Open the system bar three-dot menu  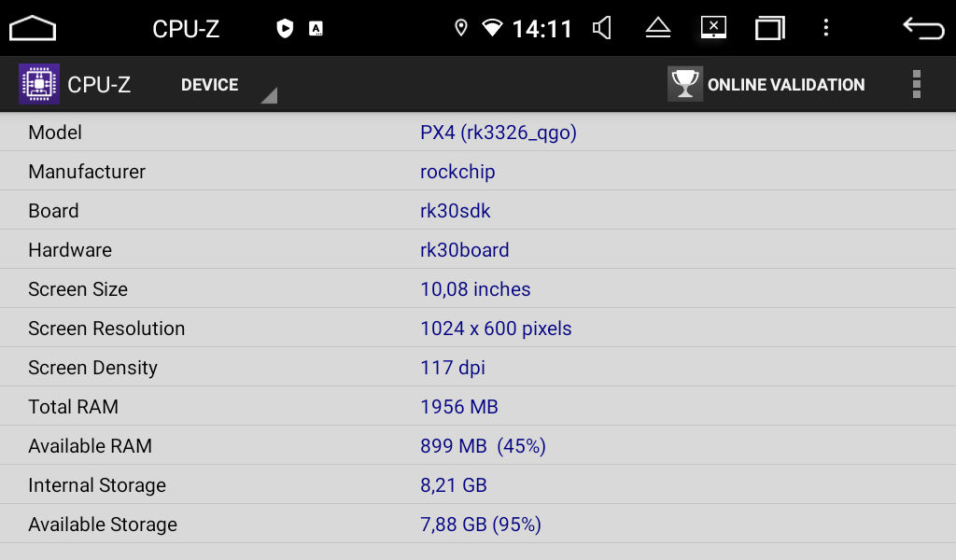tap(826, 28)
